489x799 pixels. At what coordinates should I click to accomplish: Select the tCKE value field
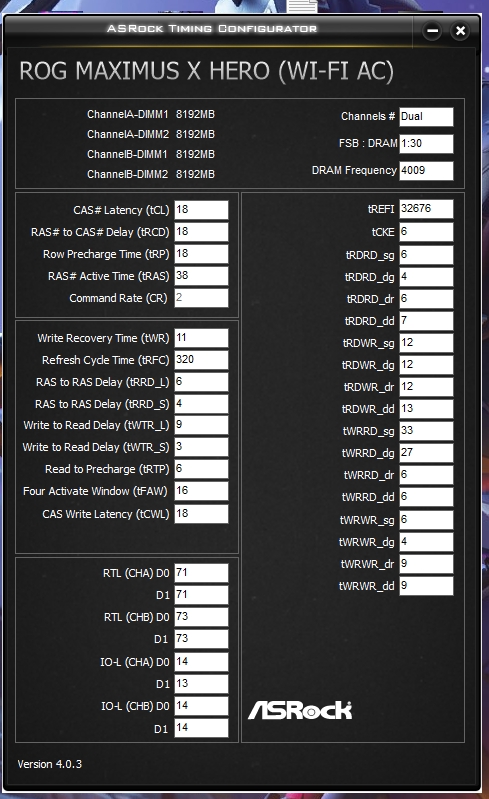point(426,232)
